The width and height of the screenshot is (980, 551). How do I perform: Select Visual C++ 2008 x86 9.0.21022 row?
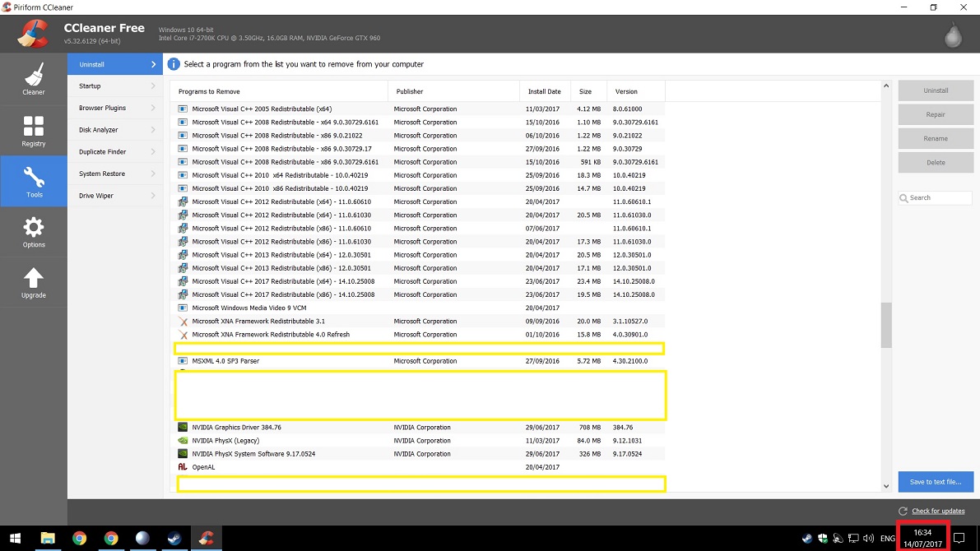(x=418, y=136)
